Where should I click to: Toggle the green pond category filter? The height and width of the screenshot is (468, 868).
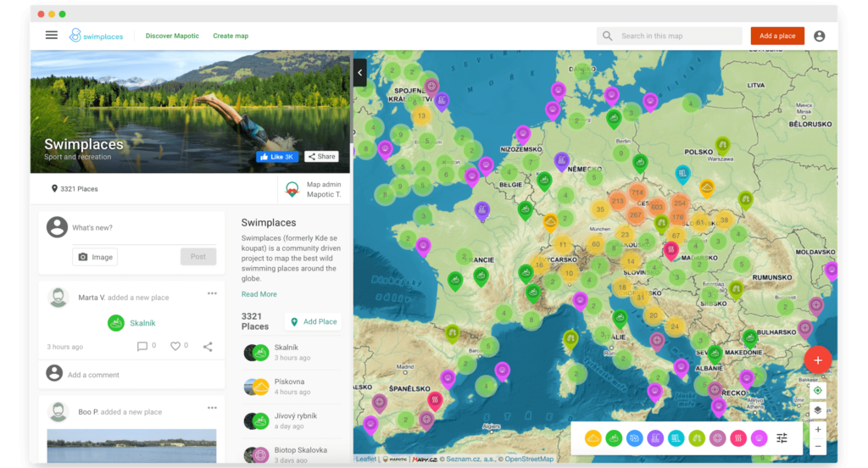coord(614,438)
